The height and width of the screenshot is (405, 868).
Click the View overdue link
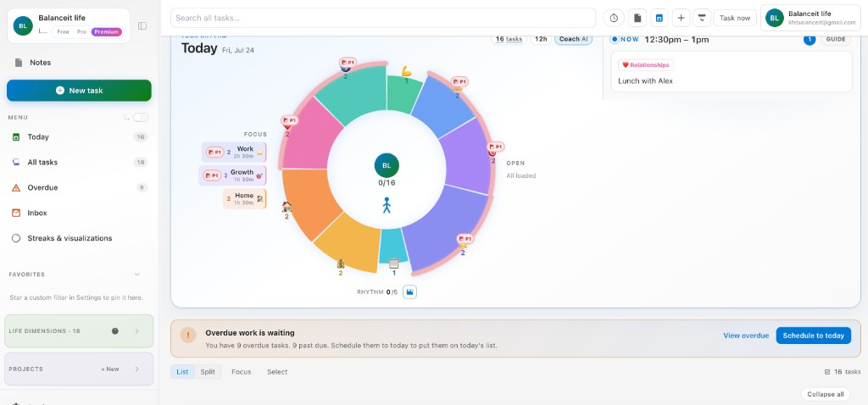[x=746, y=336]
